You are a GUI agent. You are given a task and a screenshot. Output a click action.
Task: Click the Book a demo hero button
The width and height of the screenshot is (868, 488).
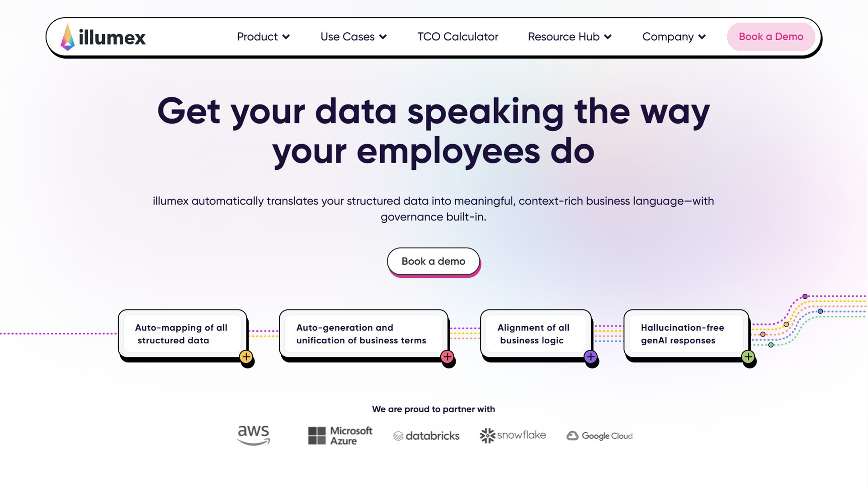[433, 261]
